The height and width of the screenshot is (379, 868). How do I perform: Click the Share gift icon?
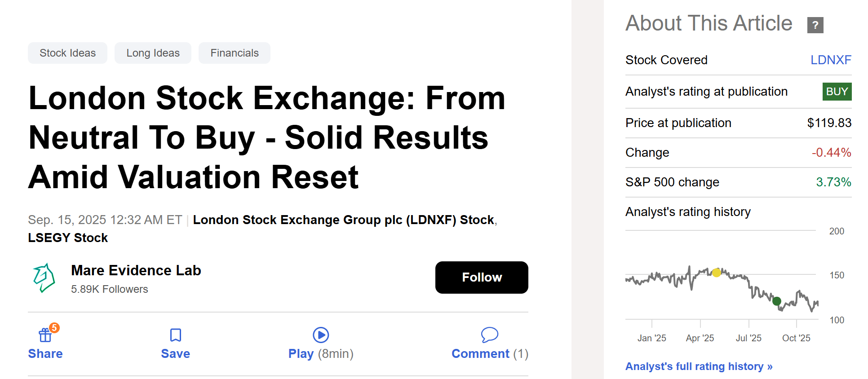point(45,335)
